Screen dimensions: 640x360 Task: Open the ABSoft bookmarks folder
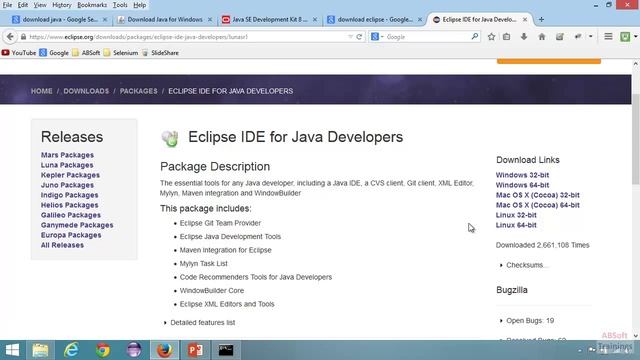pyautogui.click(x=86, y=53)
